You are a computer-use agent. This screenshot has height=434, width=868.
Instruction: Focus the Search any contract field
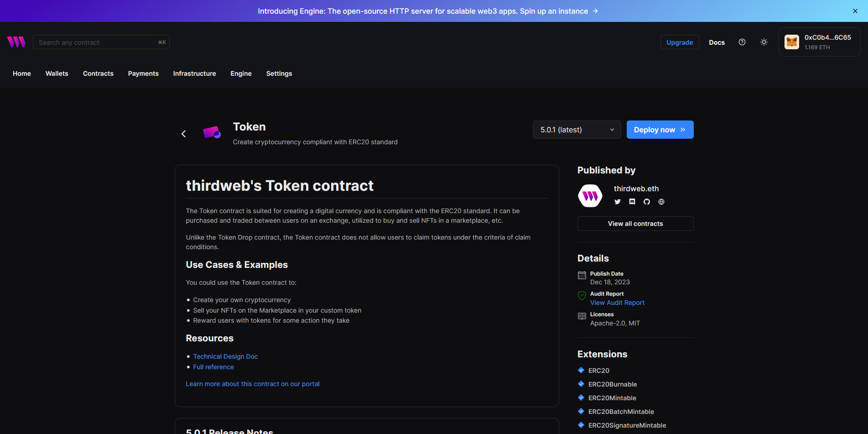pyautogui.click(x=97, y=42)
